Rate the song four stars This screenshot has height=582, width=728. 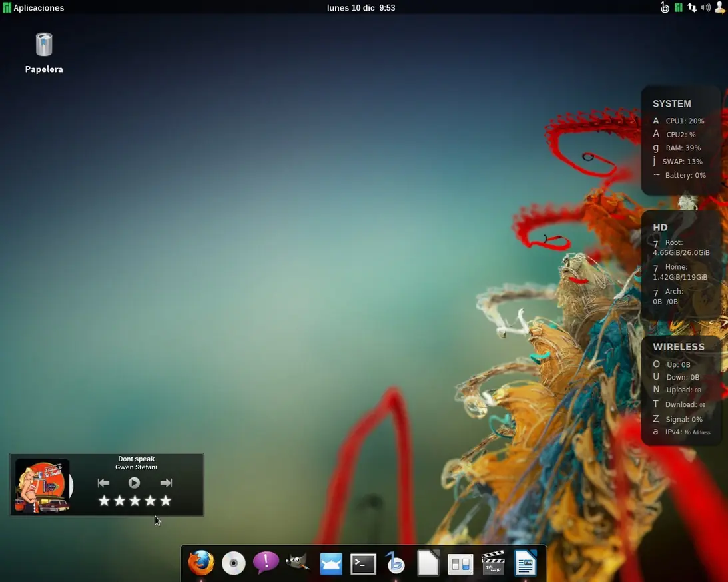click(150, 501)
